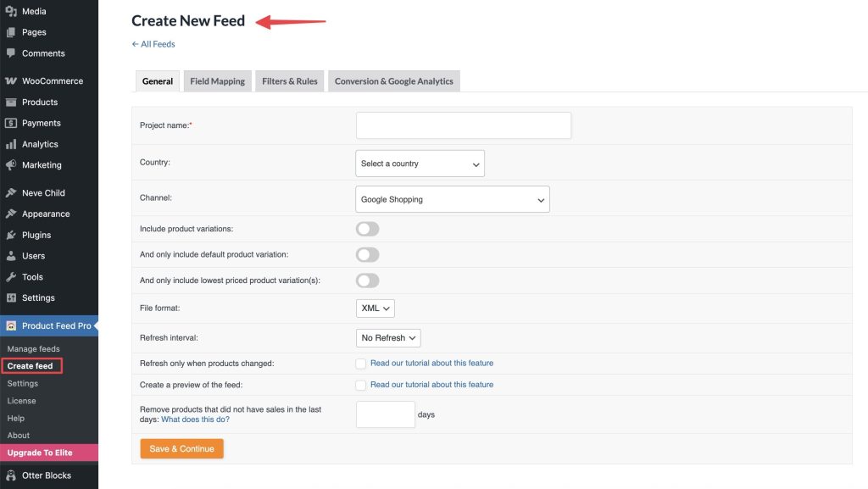This screenshot has height=489, width=868.
Task: Toggle only include lowest priced variation
Action: [x=368, y=281]
